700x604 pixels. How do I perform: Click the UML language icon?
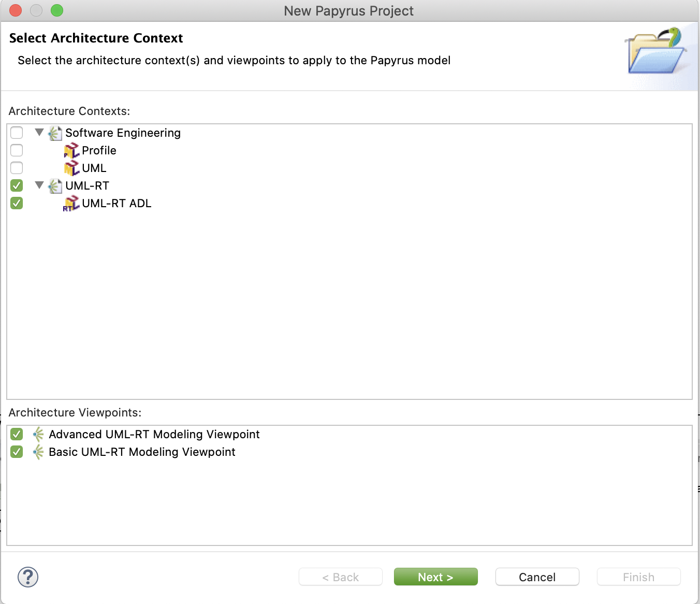(x=71, y=168)
